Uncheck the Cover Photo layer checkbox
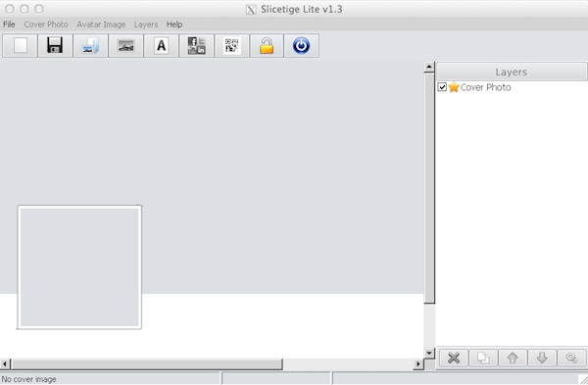The height and width of the screenshot is (385, 588). click(442, 87)
